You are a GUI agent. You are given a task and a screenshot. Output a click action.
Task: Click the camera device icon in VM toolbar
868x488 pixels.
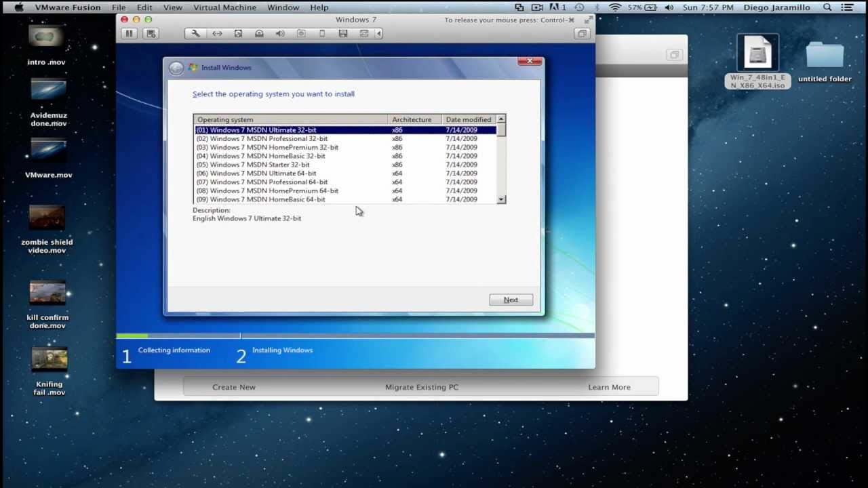click(x=301, y=33)
